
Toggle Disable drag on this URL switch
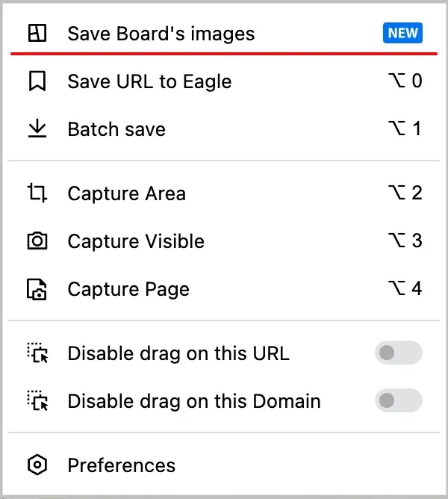click(x=399, y=353)
